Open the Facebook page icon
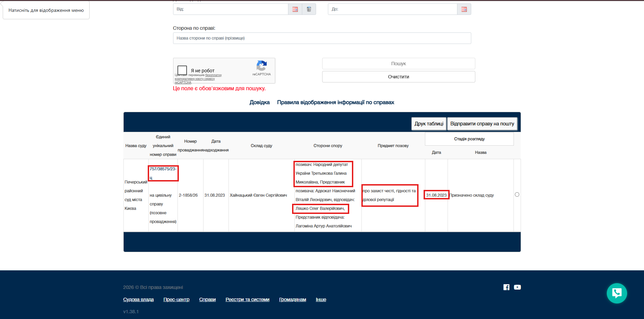 click(x=506, y=287)
